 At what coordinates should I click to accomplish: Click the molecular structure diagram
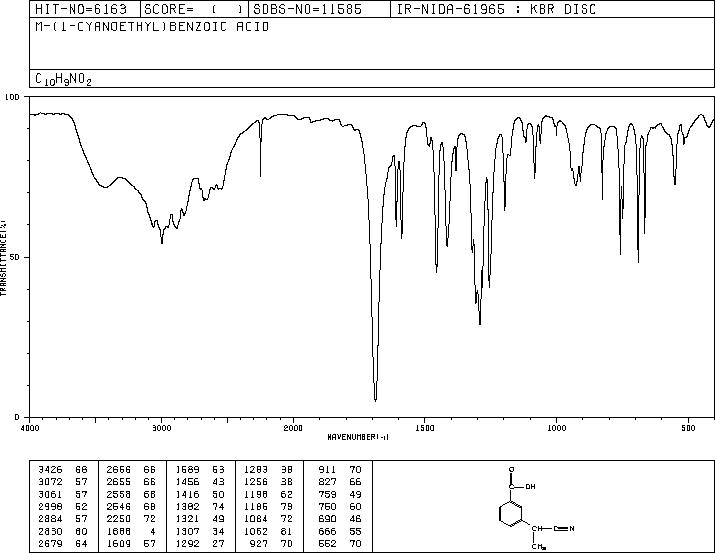[536, 507]
